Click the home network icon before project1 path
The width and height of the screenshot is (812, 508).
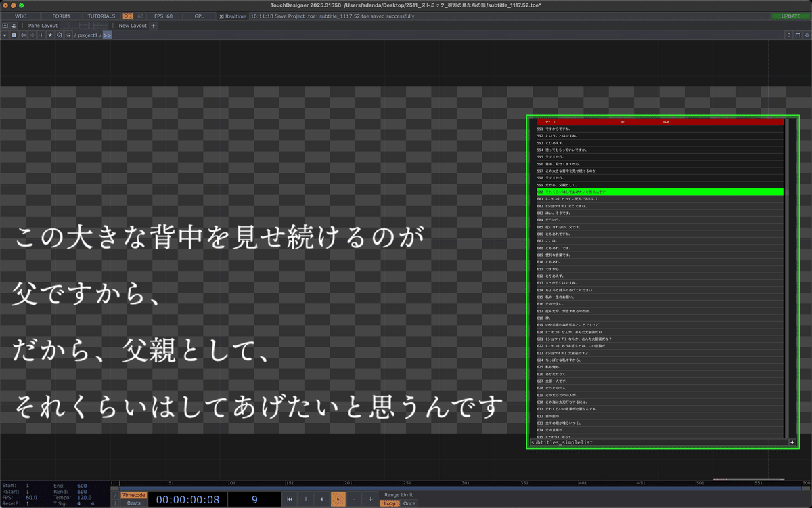pyautogui.click(x=68, y=35)
